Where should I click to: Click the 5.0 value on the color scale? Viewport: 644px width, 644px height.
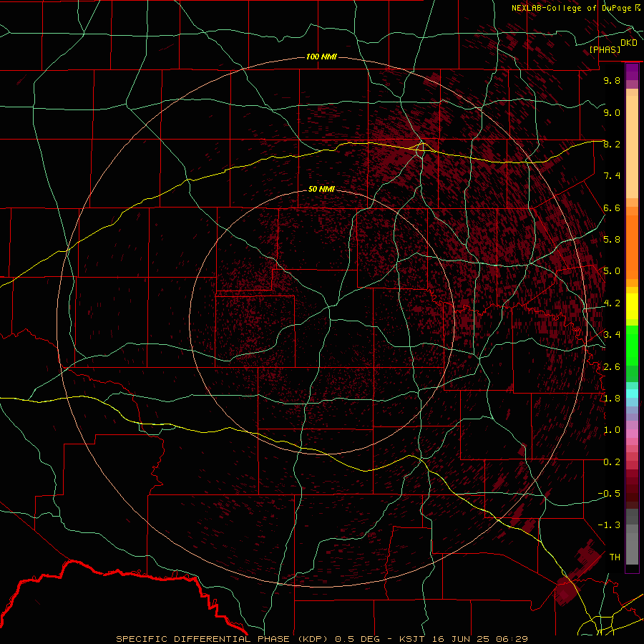pyautogui.click(x=612, y=271)
